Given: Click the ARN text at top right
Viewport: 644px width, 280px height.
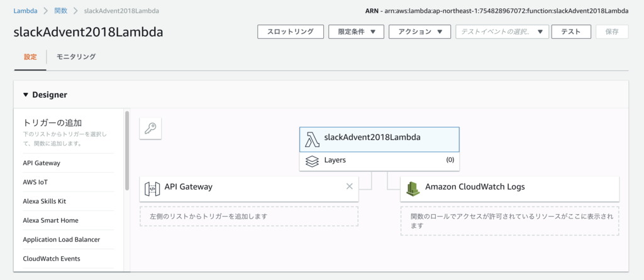Looking at the screenshot, I should coord(497,11).
